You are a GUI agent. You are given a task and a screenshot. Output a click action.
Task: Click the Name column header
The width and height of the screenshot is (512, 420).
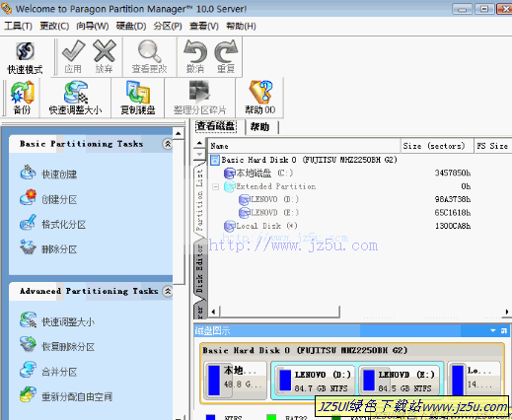pos(304,146)
